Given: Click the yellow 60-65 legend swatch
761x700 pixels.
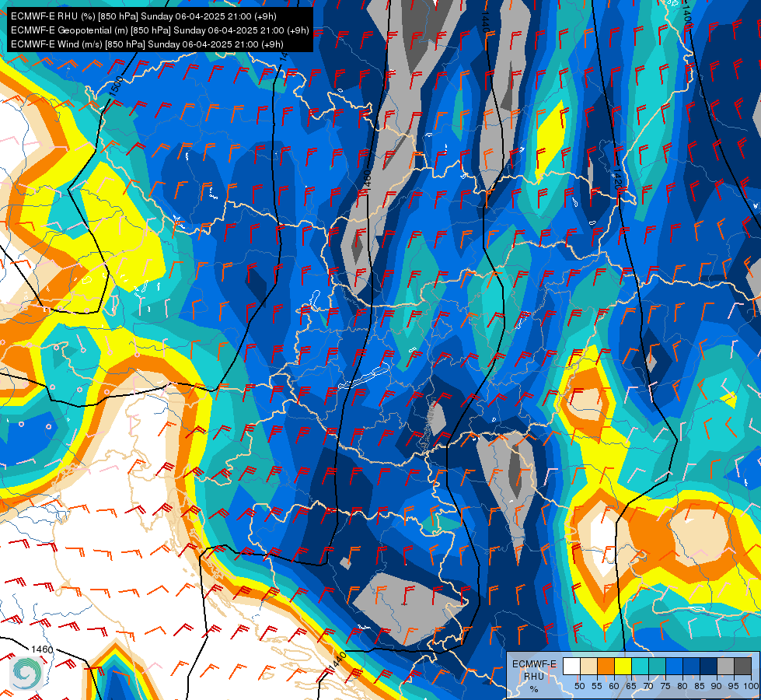Looking at the screenshot, I should [x=623, y=666].
